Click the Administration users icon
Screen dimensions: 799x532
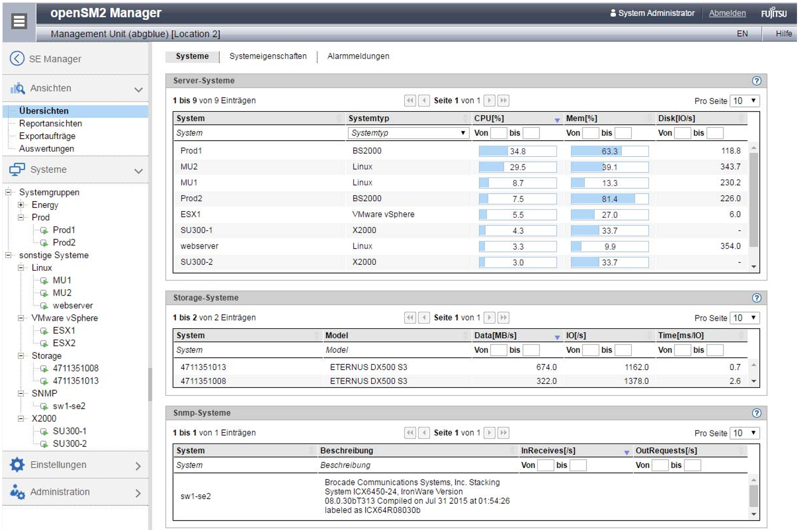click(17, 492)
